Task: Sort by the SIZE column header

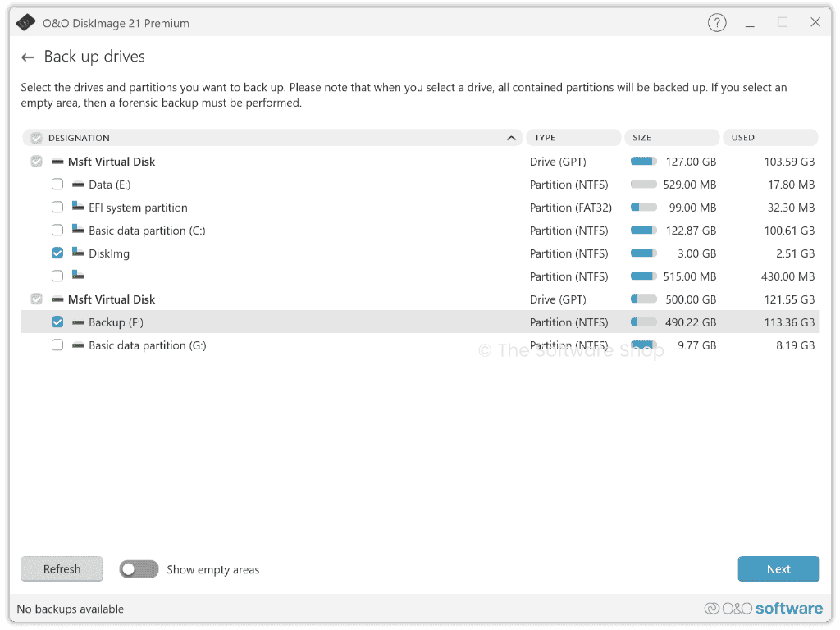Action: point(672,138)
